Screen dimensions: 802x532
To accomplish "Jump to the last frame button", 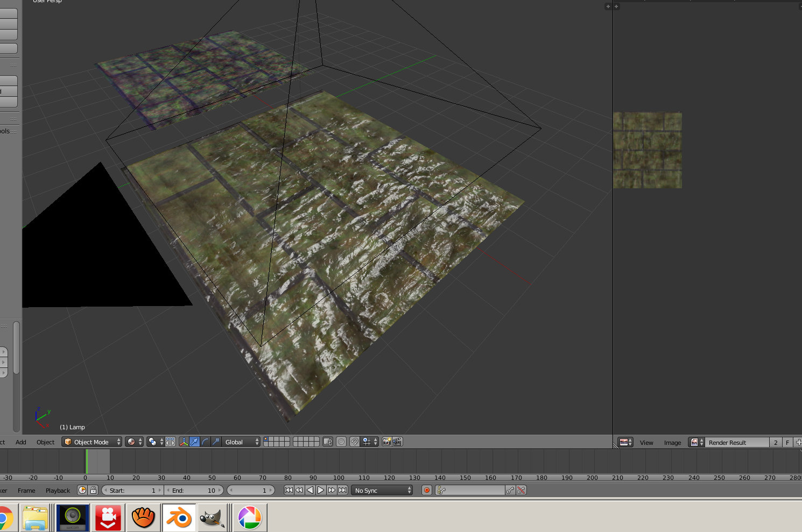I will coord(343,490).
